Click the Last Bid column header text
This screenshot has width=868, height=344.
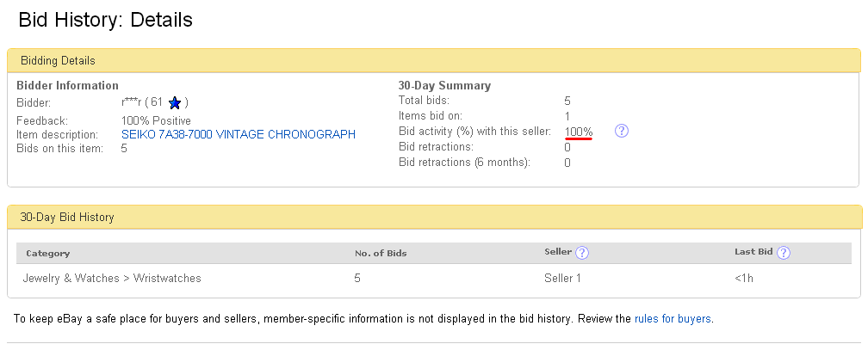753,253
